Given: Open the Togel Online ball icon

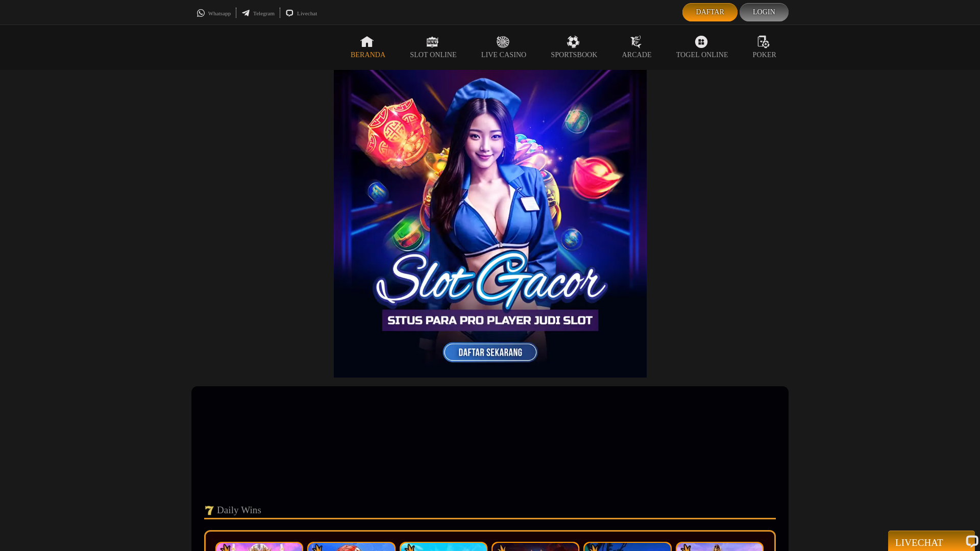Looking at the screenshot, I should 701,42.
